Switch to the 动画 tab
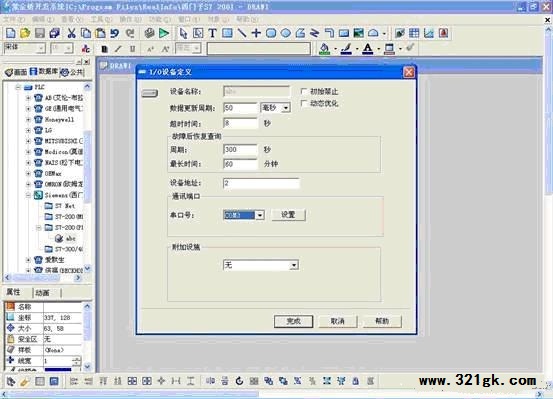The image size is (553, 399). 43,293
